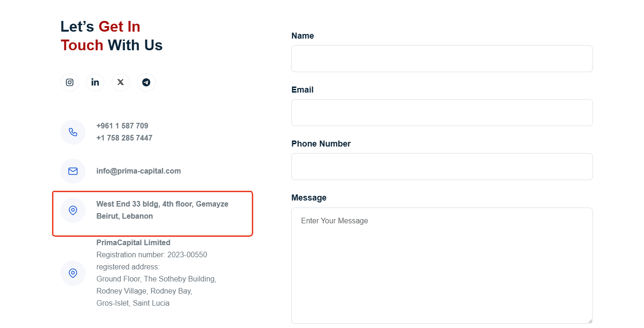Click the PrimaCapital Limited company name

click(x=133, y=242)
